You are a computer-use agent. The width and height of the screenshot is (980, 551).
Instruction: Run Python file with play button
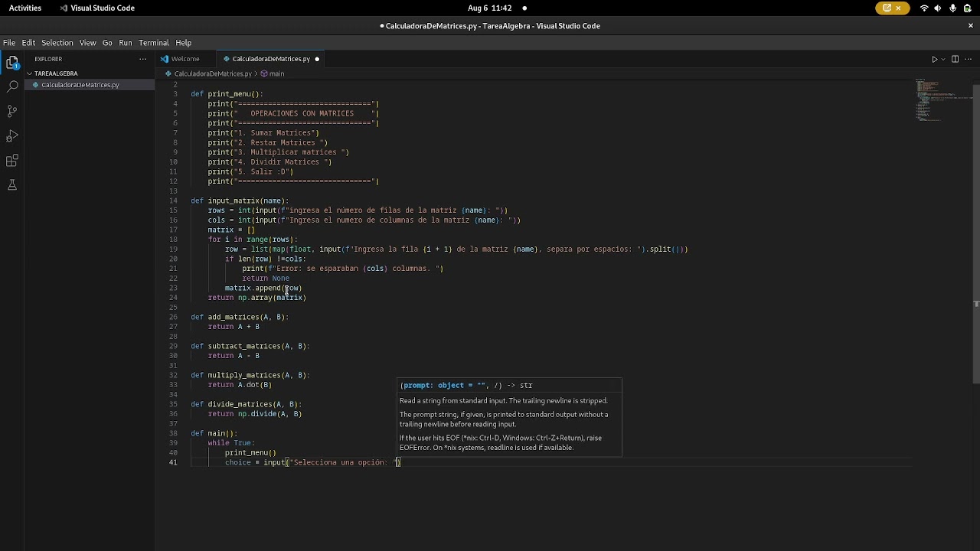click(x=934, y=59)
